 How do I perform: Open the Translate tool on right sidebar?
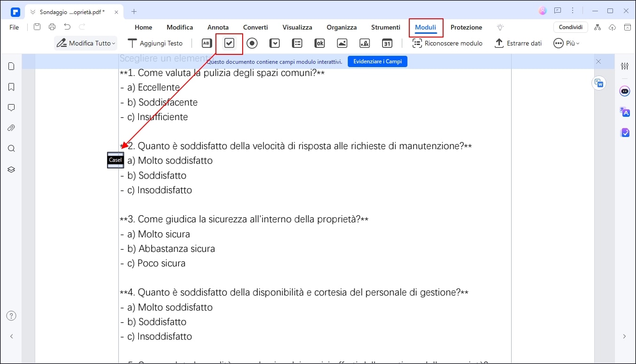coord(625,112)
